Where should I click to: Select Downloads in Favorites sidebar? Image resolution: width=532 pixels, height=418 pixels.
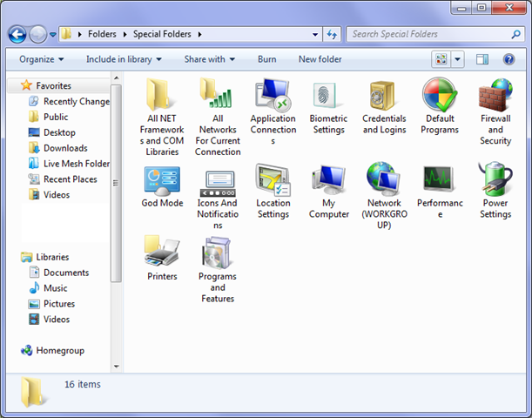coord(65,148)
